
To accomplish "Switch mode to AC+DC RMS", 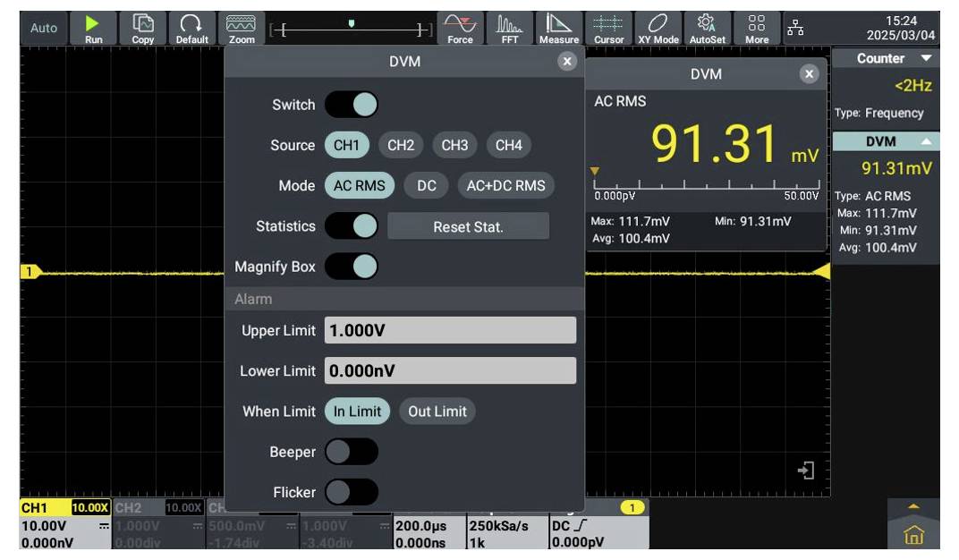I will [505, 186].
